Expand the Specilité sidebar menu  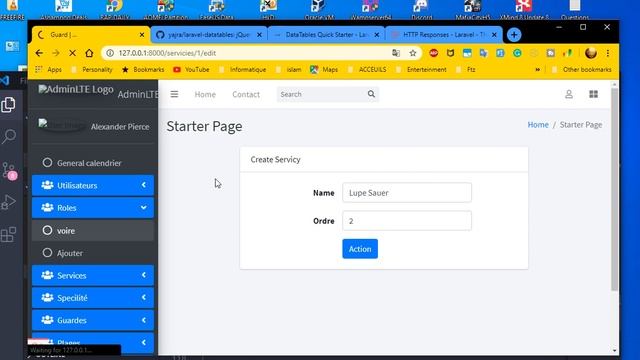pyautogui.click(x=93, y=298)
